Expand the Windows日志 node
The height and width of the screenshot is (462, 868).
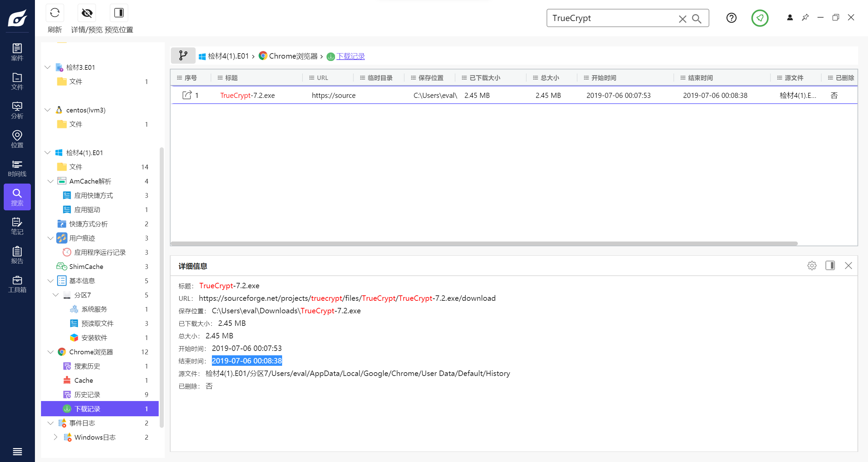tap(56, 437)
